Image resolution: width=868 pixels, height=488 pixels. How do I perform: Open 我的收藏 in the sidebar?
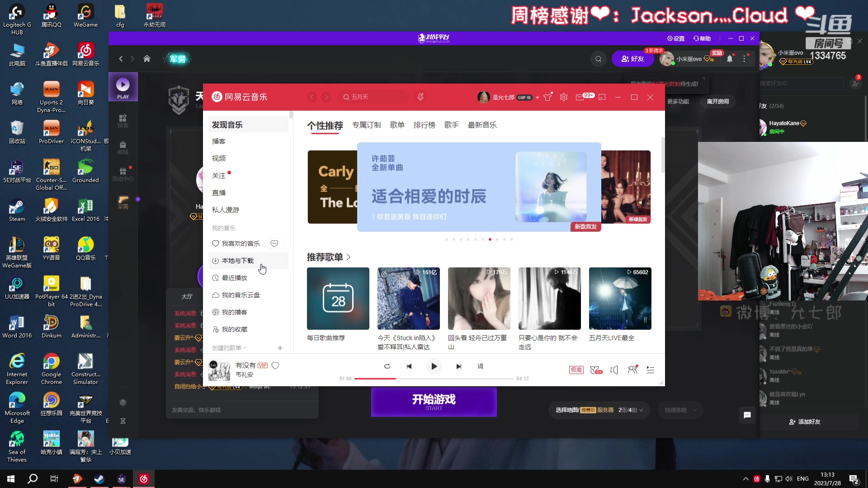248,329
